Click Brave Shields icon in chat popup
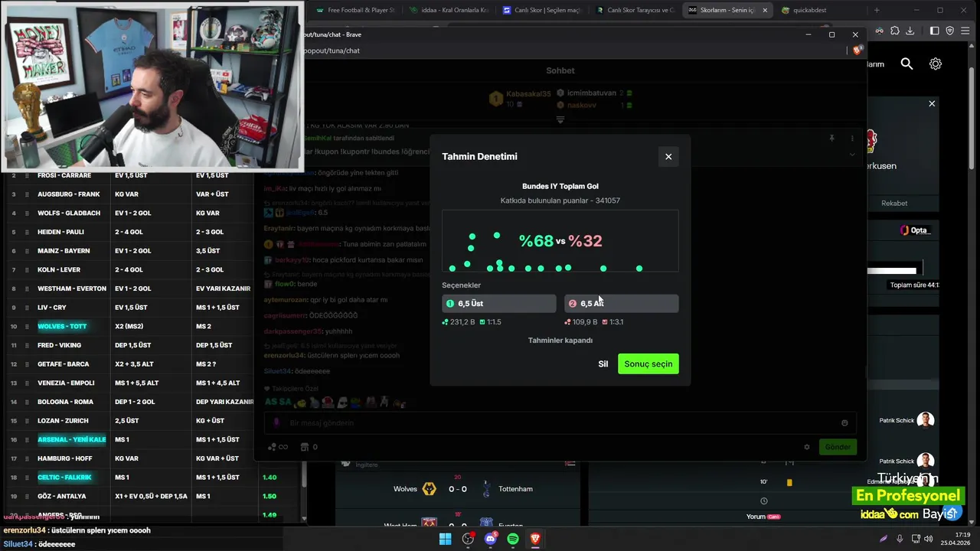This screenshot has width=980, height=551. tap(857, 51)
